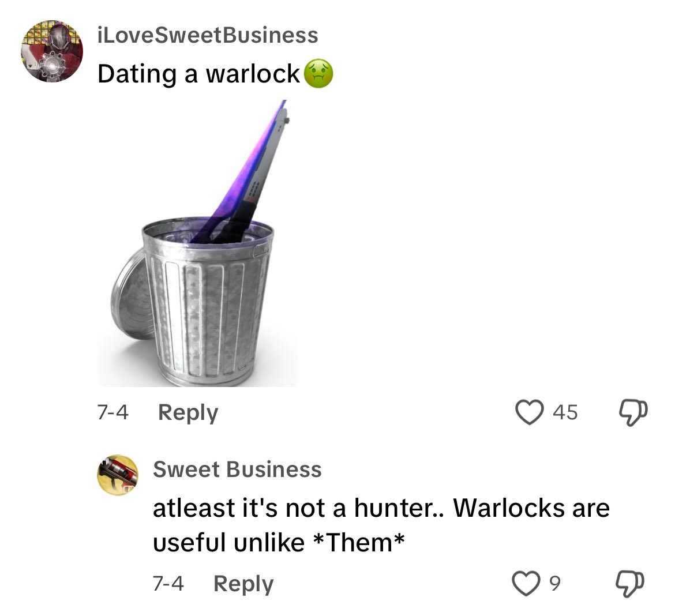
Task: Dislike the Sweet Business reply
Action: (630, 584)
